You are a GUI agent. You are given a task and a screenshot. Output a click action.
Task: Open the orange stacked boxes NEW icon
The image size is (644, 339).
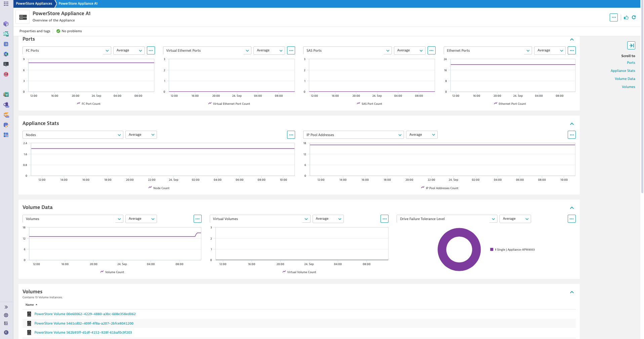click(x=6, y=115)
